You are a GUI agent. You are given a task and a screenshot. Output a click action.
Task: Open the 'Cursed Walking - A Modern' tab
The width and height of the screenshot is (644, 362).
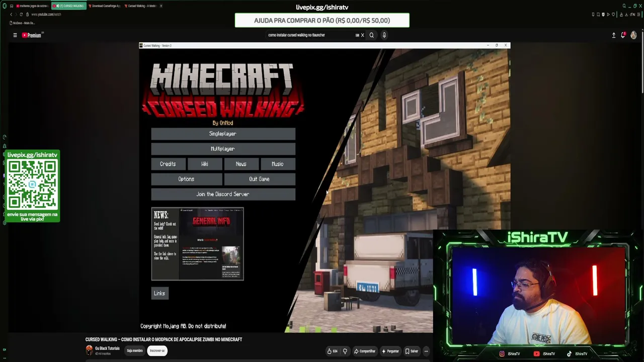(140, 6)
